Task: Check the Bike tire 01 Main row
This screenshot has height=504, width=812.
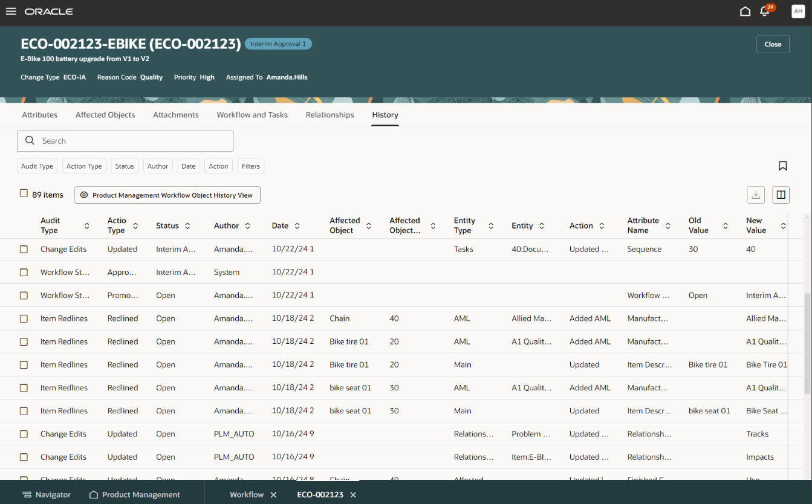Action: tap(24, 364)
